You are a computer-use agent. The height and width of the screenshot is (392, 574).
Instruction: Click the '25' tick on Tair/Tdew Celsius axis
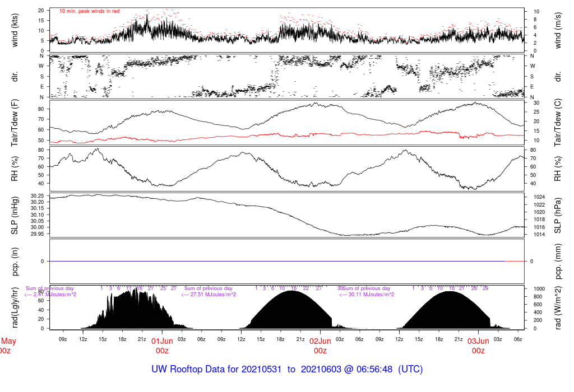tap(536, 112)
